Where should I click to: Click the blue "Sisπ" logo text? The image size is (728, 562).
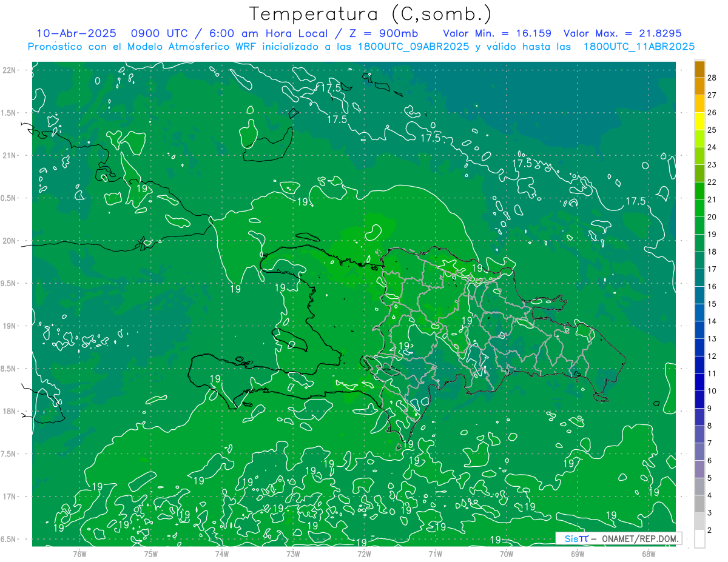tap(576, 538)
